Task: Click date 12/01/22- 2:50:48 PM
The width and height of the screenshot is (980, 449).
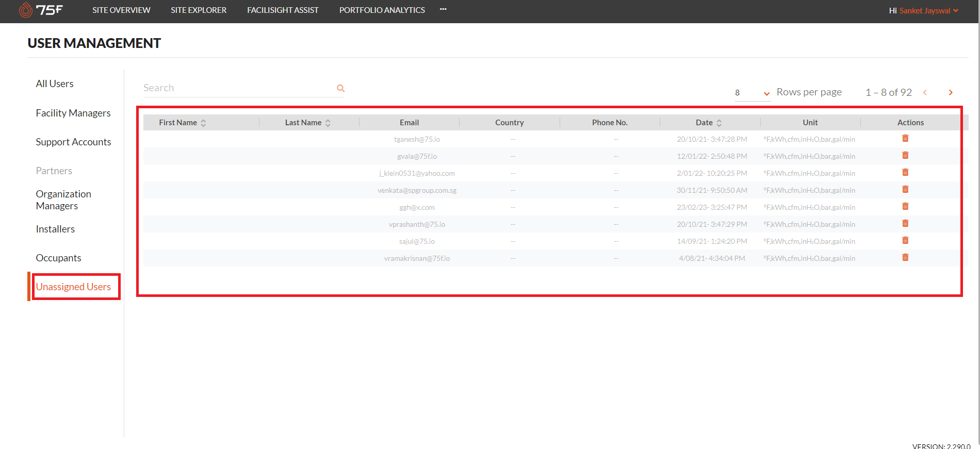Action: tap(712, 156)
